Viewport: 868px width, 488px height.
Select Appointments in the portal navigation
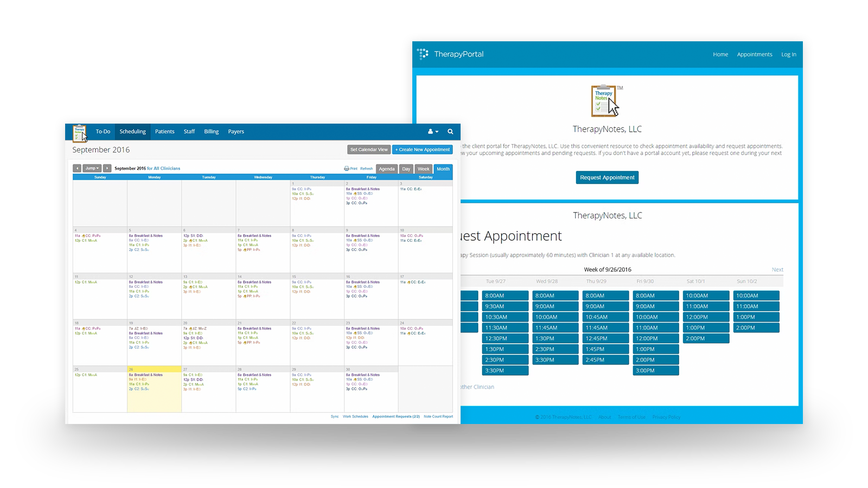(x=755, y=54)
